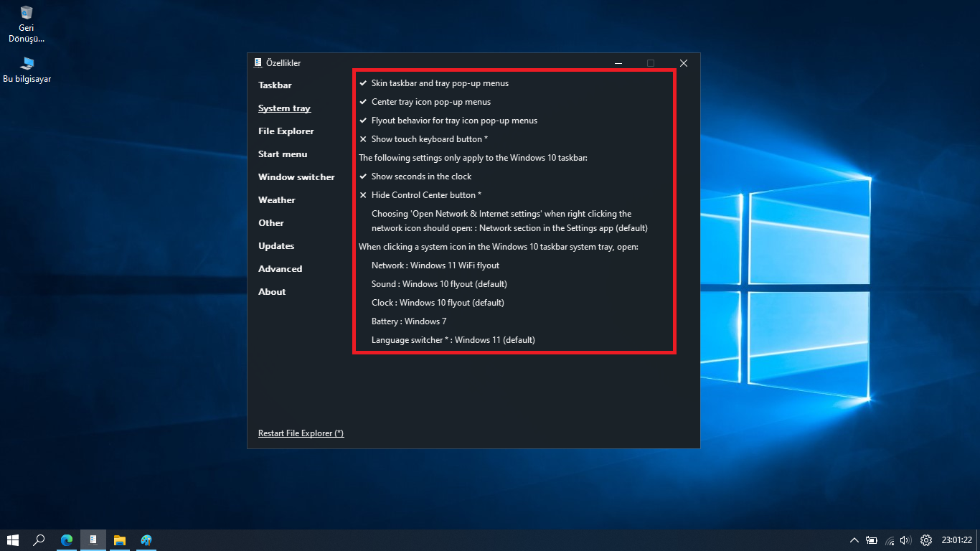Open the Other section

click(271, 223)
